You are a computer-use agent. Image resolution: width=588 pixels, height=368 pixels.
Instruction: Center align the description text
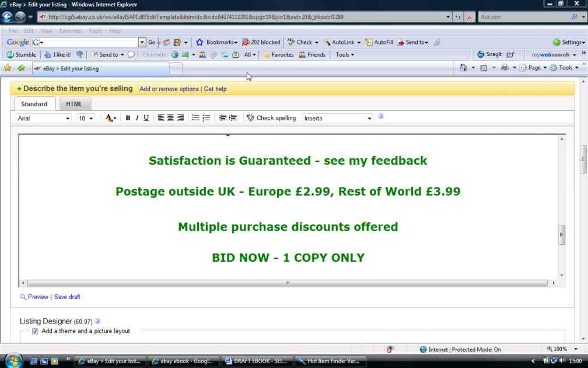(171, 118)
